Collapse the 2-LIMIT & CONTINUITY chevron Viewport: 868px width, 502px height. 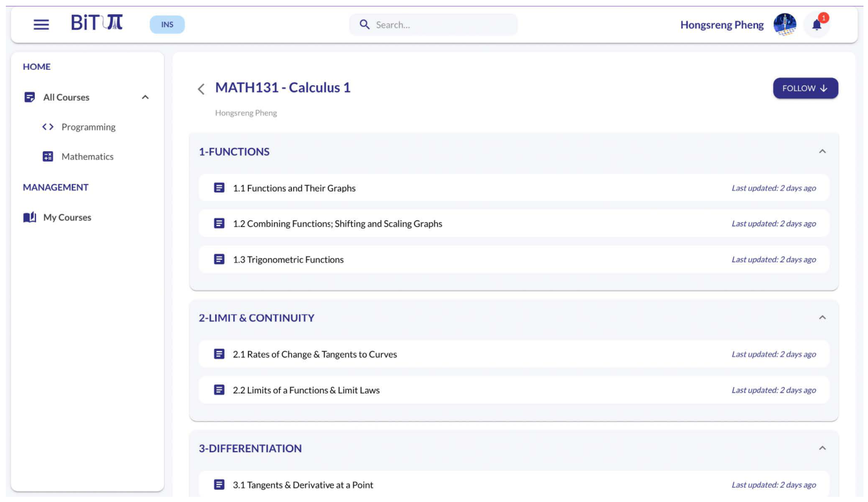[822, 317]
